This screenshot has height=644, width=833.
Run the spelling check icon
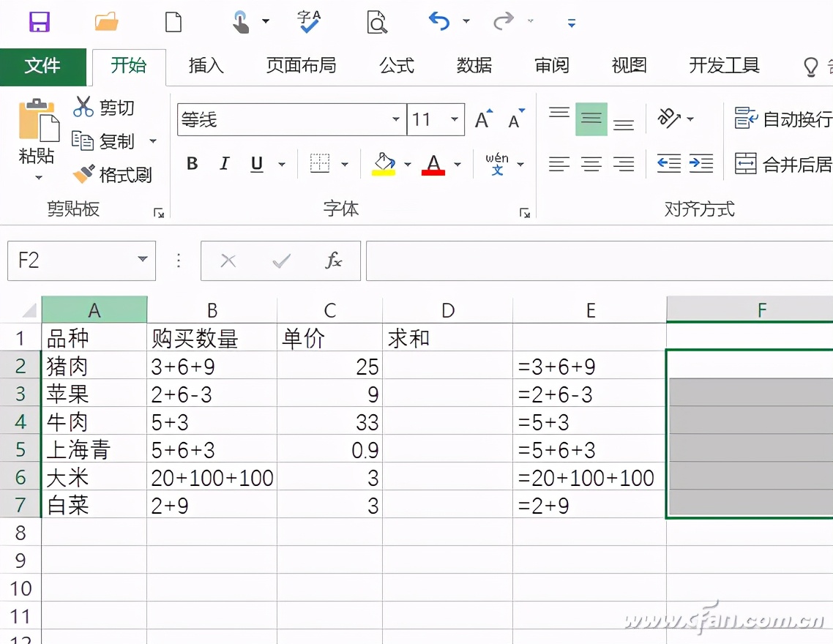(x=309, y=22)
